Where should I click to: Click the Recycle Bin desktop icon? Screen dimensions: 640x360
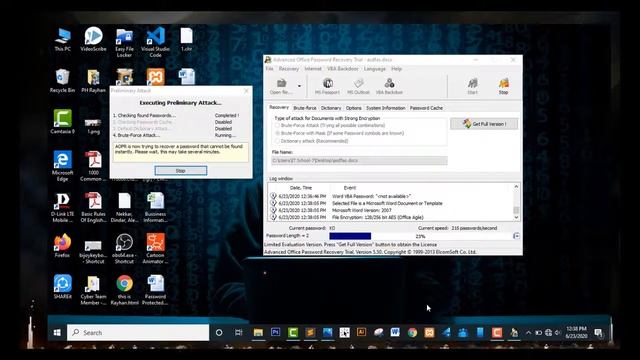pos(62,81)
